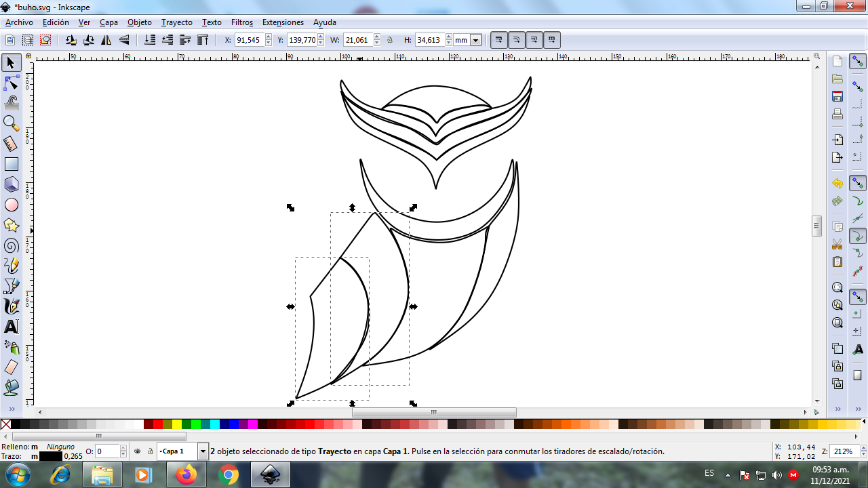The image size is (868, 488).
Task: Increase opacity O stepper
Action: pyautogui.click(x=123, y=448)
